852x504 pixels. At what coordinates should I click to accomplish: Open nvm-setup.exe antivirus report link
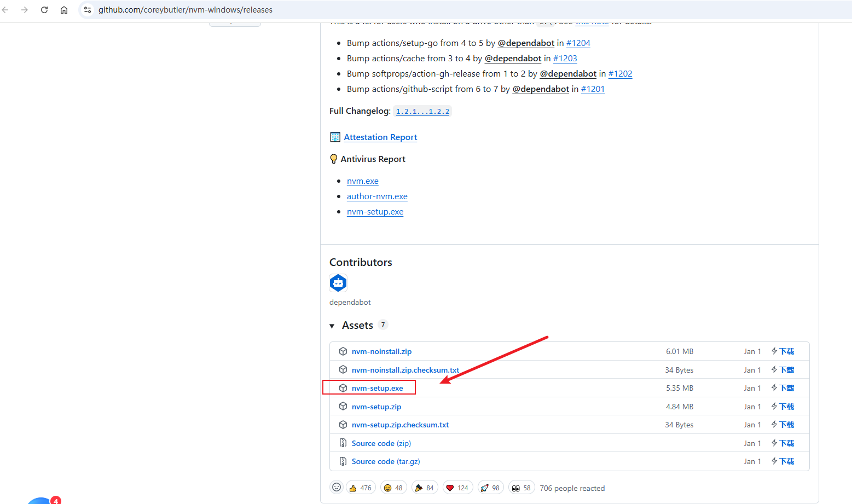pyautogui.click(x=375, y=212)
